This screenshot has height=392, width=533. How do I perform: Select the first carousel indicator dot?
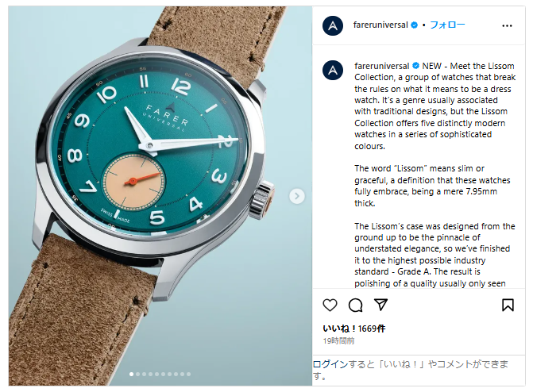tap(131, 374)
